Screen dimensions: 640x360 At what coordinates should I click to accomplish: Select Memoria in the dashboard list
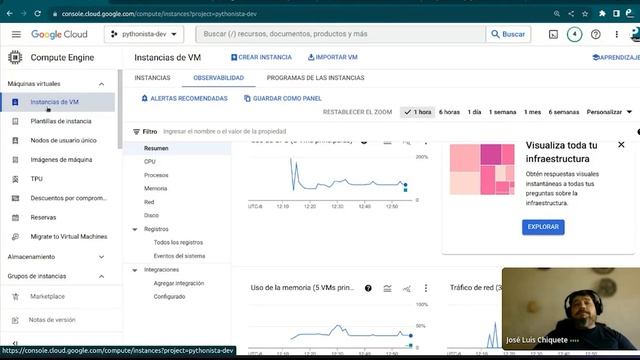pos(156,189)
